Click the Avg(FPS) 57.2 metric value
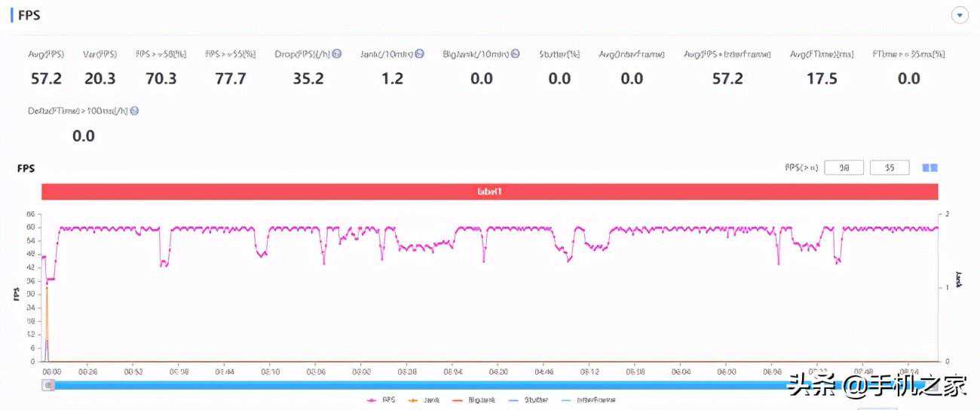980x410 pixels. (46, 78)
